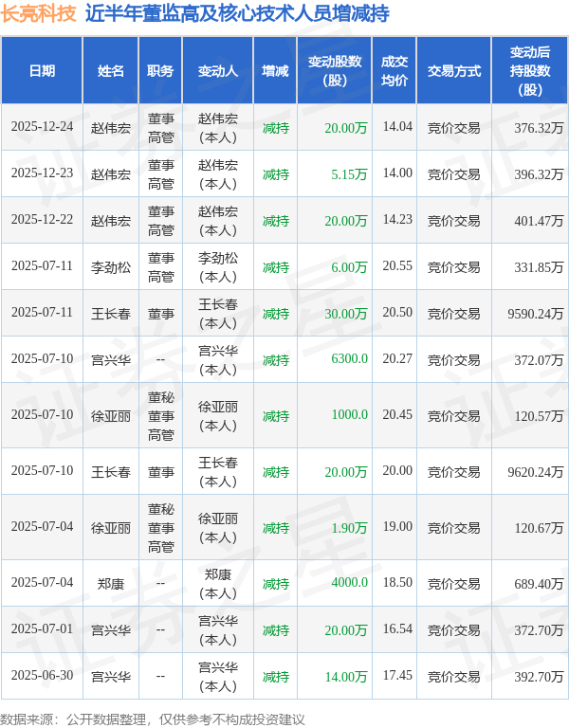Click average price 16.54

(397, 629)
